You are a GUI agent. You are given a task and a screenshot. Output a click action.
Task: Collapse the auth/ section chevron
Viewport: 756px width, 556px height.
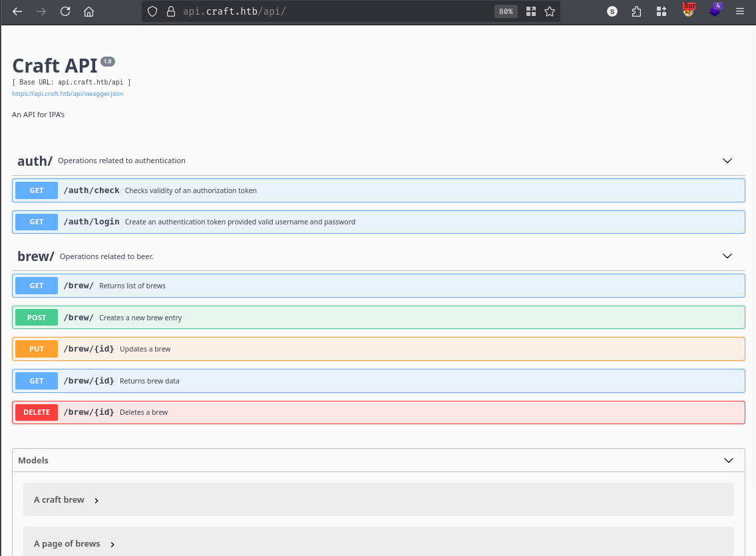[x=727, y=160]
